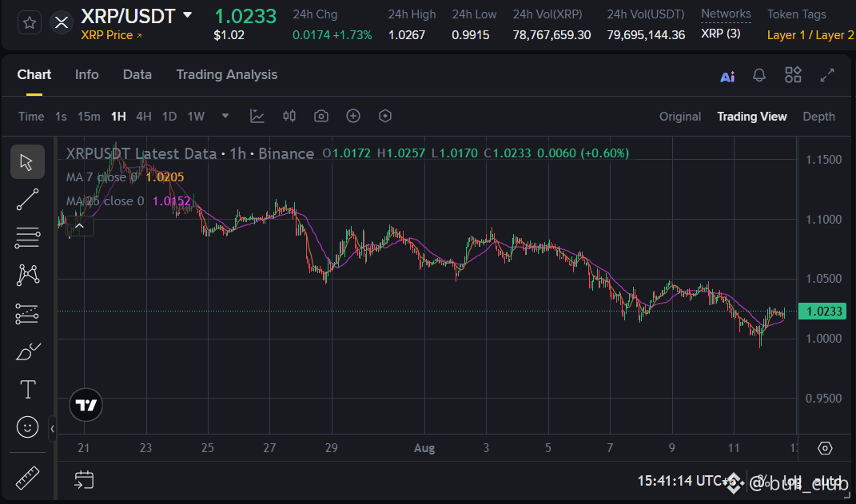856x504 pixels.
Task: Open the emoji smiley icons tool
Action: [27, 427]
